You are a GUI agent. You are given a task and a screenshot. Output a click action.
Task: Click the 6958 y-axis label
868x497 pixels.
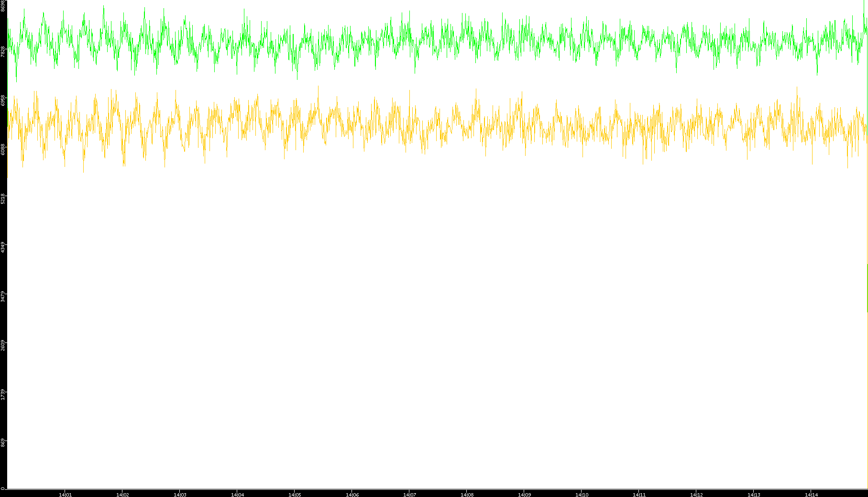pyautogui.click(x=3, y=100)
